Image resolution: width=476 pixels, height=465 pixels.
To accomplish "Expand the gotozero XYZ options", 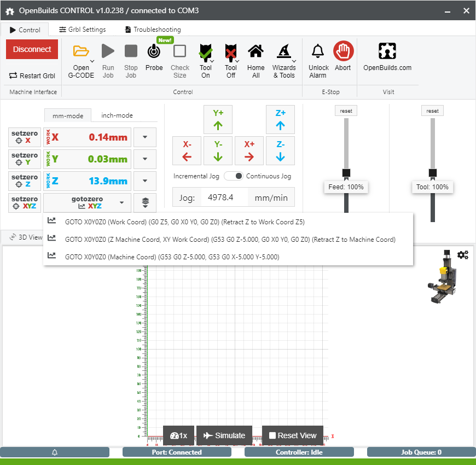I will 121,202.
